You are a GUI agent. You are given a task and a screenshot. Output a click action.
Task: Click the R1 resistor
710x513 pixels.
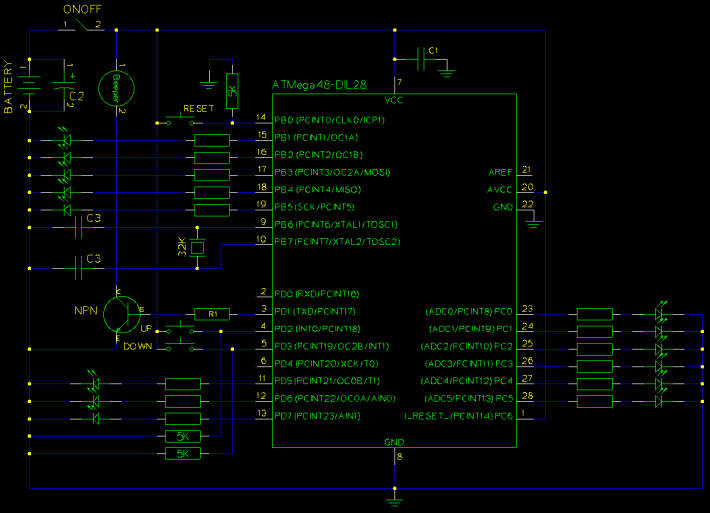(211, 313)
